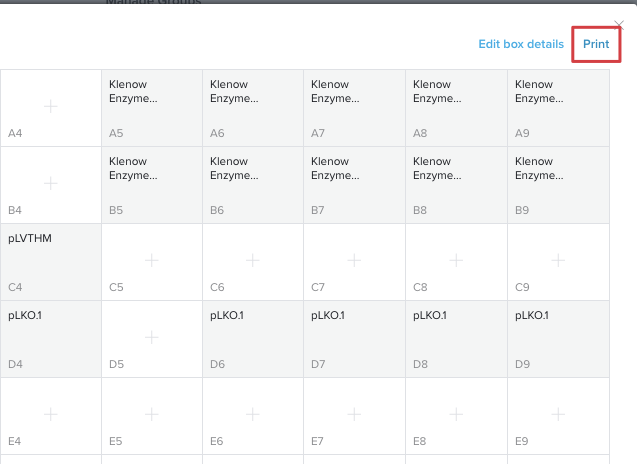Open pLKO.1 sample in cell D4

[51, 339]
